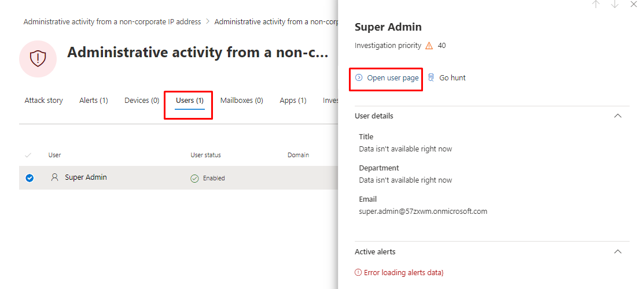
Task: Click the breadcrumb chevron separator
Action: tap(208, 22)
